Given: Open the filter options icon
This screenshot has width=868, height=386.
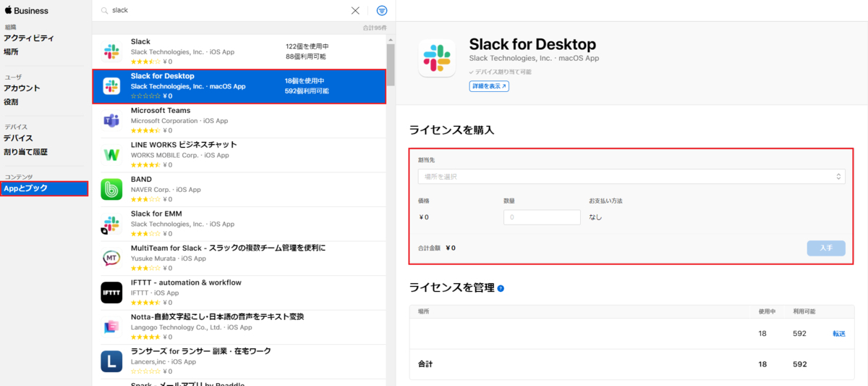Looking at the screenshot, I should click(382, 11).
